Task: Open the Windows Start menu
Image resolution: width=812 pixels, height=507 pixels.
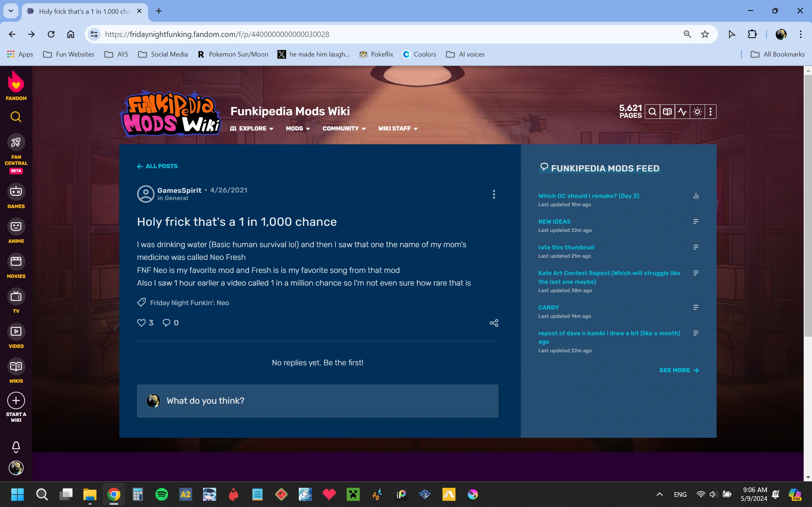Action: [x=17, y=494]
